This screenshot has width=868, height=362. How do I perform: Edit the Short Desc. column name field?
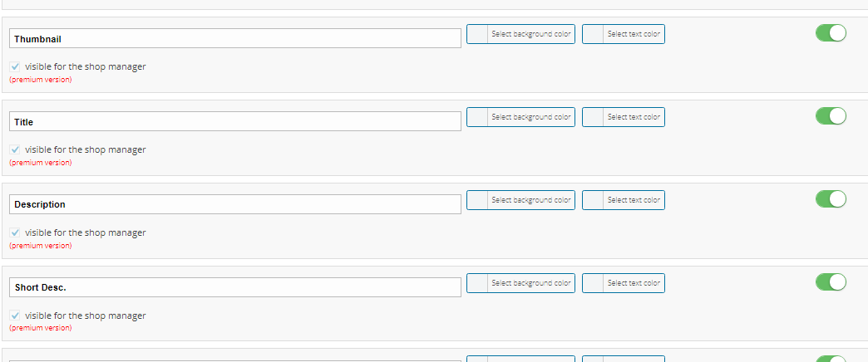235,286
